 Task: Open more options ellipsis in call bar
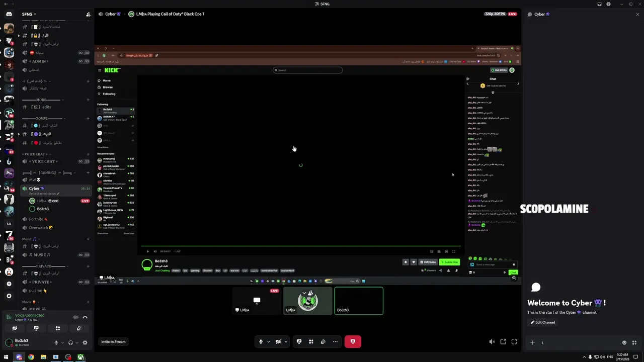(335, 342)
